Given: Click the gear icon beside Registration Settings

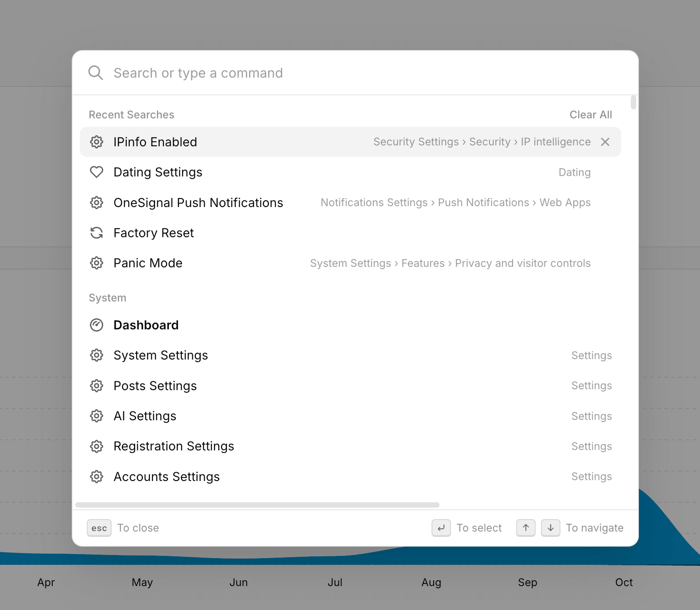Looking at the screenshot, I should [x=97, y=446].
